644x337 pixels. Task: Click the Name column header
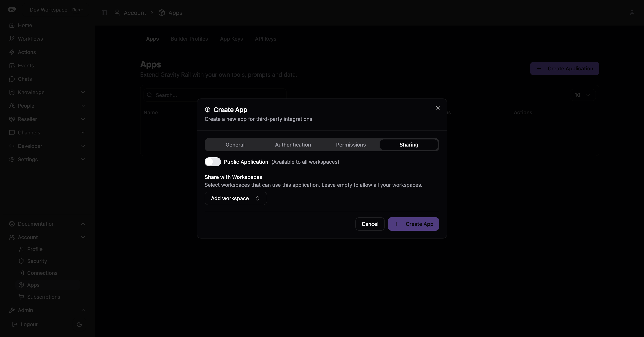(151, 112)
